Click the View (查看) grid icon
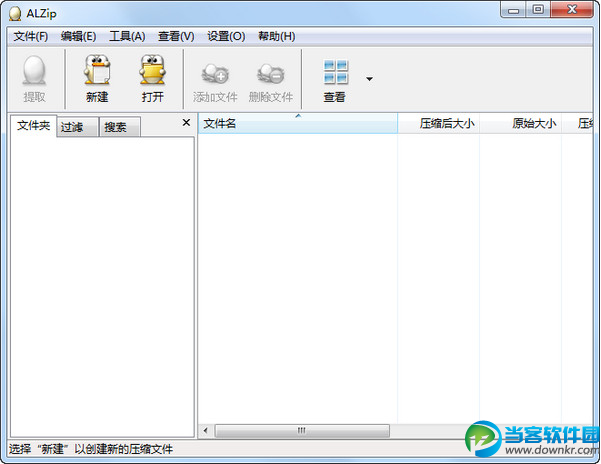This screenshot has width=601, height=464. tap(335, 72)
